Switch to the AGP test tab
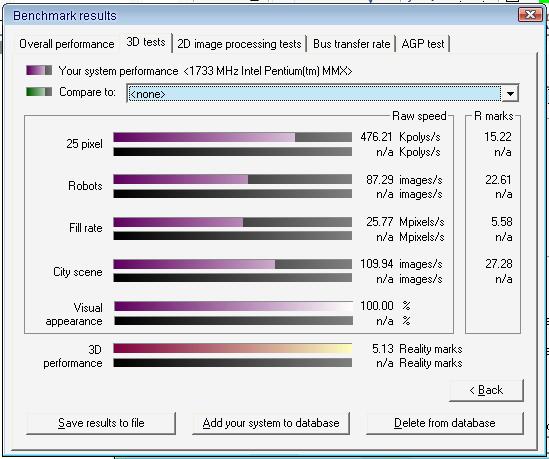This screenshot has height=459, width=549. 423,44
